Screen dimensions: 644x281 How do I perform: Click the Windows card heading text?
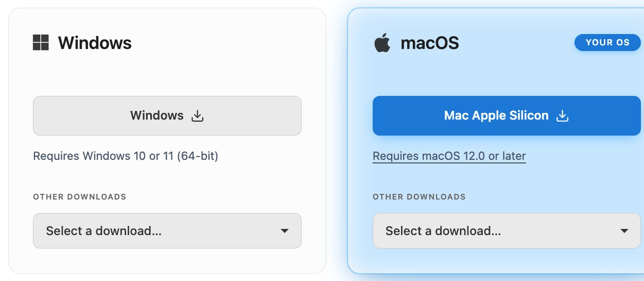[95, 43]
